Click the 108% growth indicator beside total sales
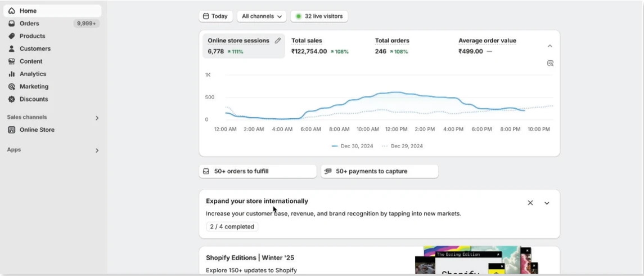Image resolution: width=644 pixels, height=276 pixels. coord(340,52)
